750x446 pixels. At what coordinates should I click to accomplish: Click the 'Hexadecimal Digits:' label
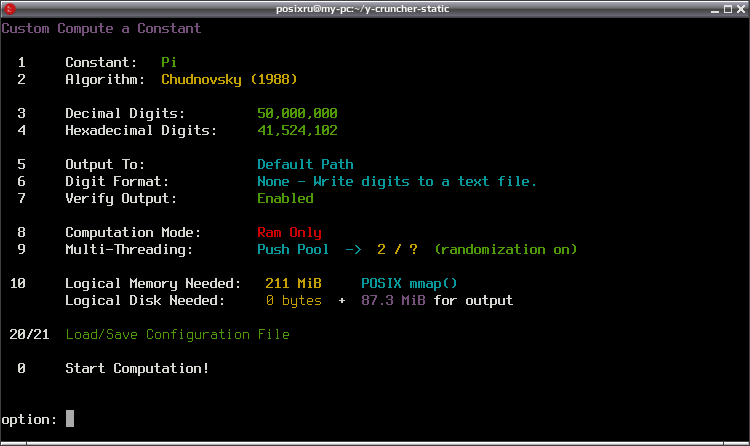point(141,131)
